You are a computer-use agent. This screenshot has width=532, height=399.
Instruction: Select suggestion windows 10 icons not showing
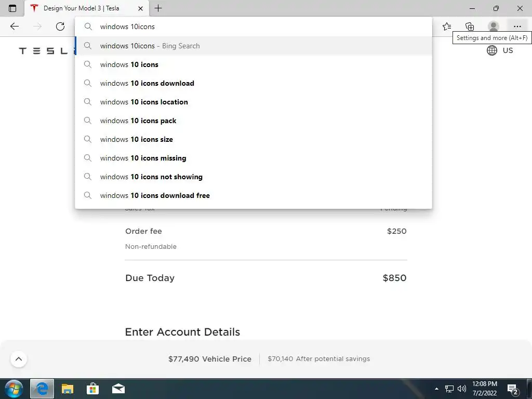pos(254,177)
